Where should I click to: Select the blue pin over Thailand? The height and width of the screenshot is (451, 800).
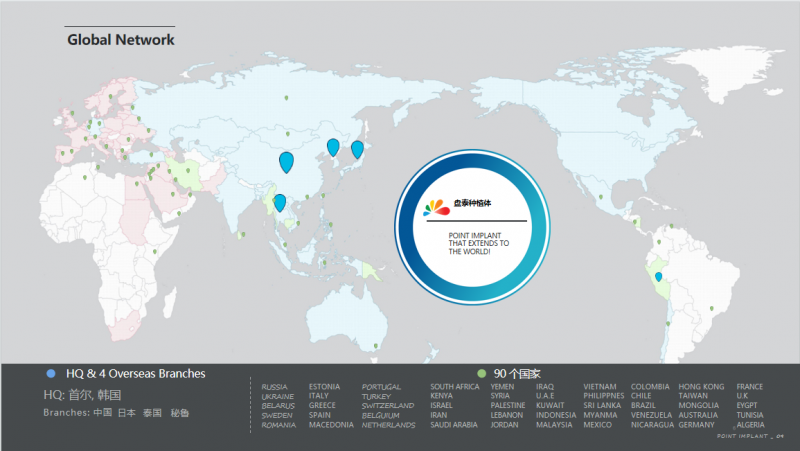280,202
